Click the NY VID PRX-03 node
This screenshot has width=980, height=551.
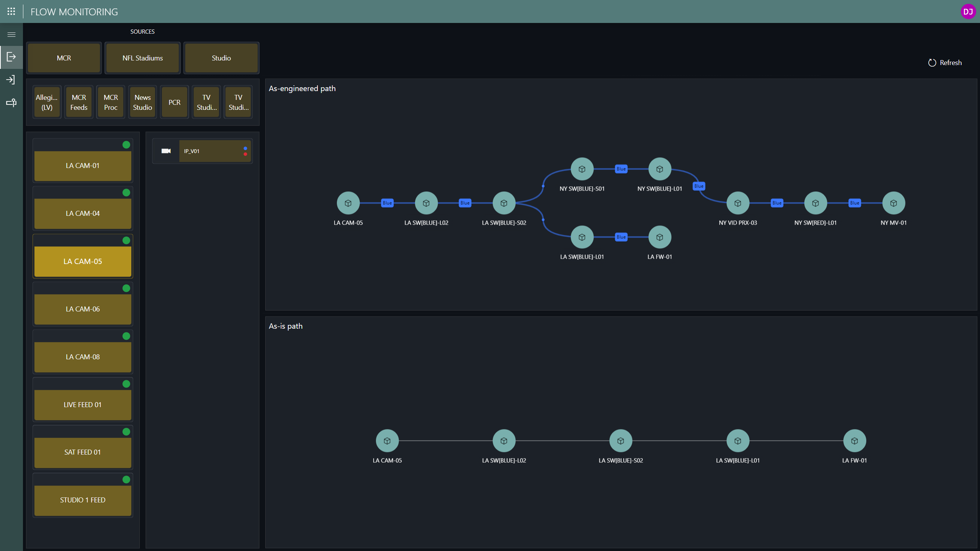pyautogui.click(x=738, y=203)
